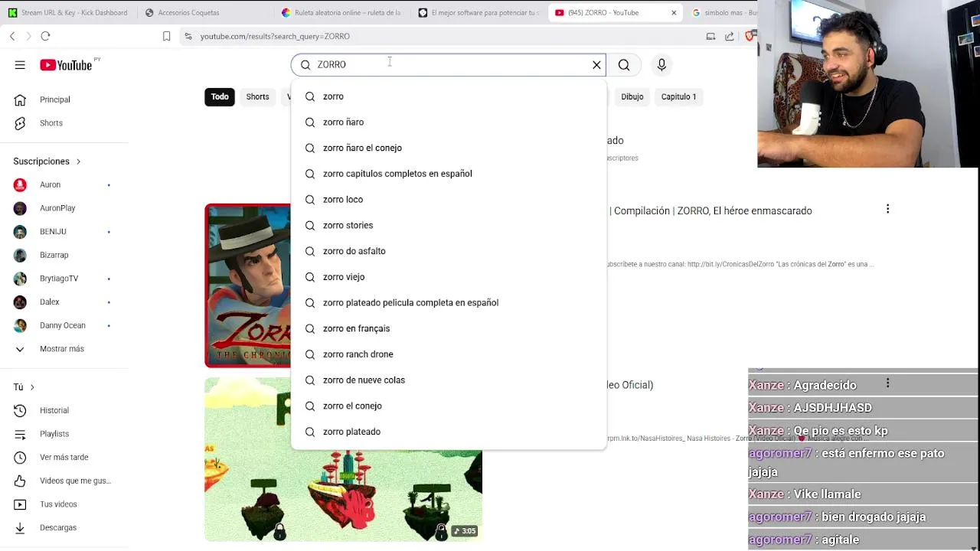Open options menu for Zorro compilation video
This screenshot has width=980, height=551.
coord(887,209)
